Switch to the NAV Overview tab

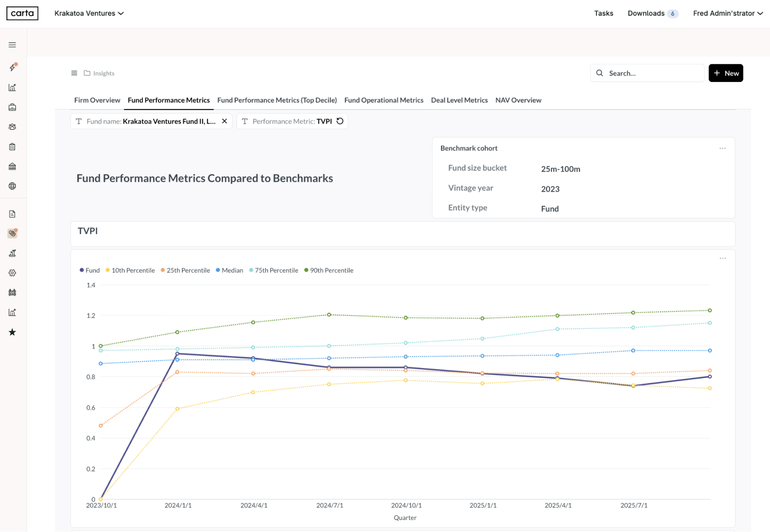pyautogui.click(x=518, y=100)
